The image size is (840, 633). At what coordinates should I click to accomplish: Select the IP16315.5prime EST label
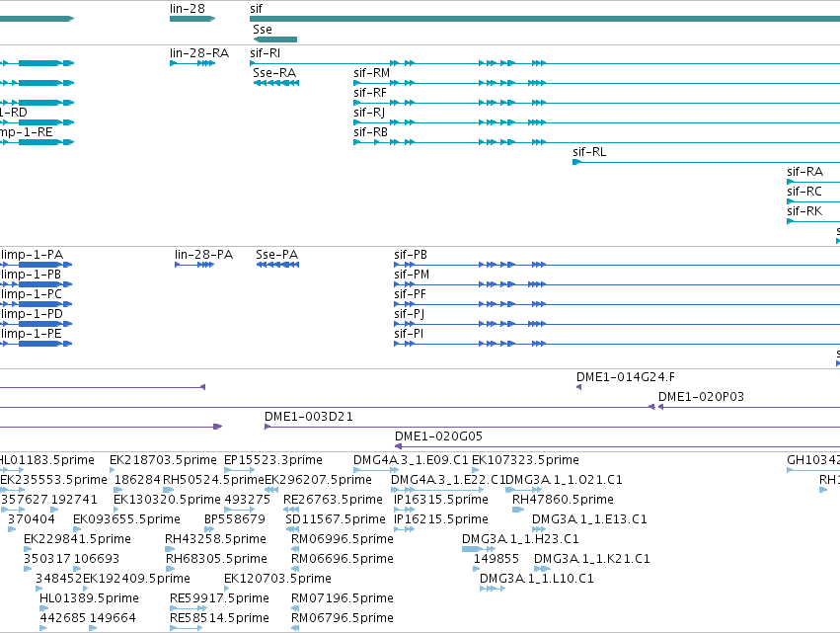[441, 500]
